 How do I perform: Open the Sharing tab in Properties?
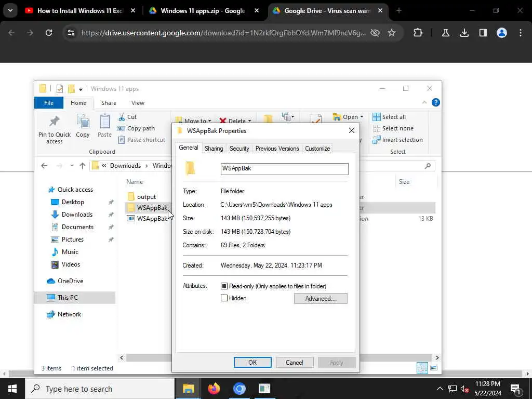[x=214, y=149]
